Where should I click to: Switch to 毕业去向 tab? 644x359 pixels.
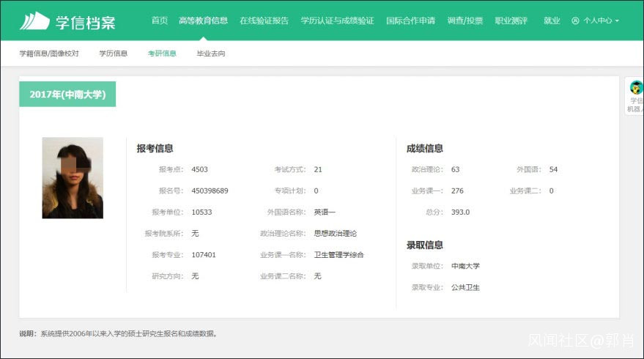(211, 53)
